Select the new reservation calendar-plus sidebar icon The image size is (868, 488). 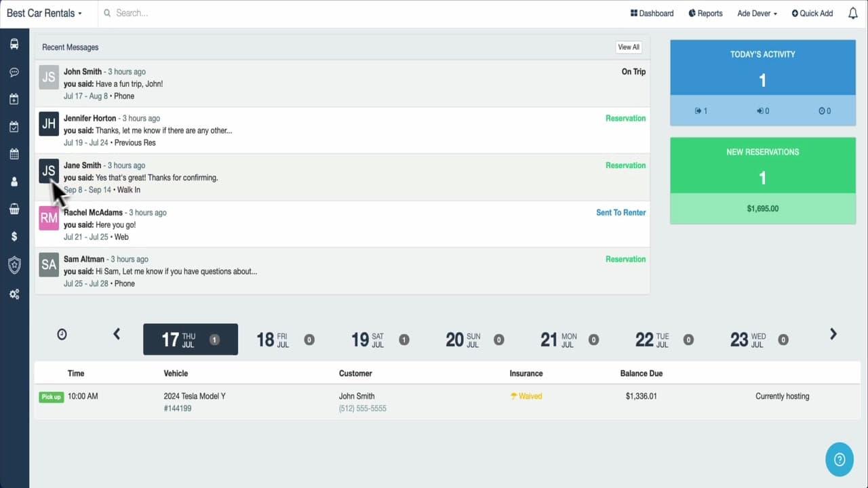pyautogui.click(x=14, y=99)
